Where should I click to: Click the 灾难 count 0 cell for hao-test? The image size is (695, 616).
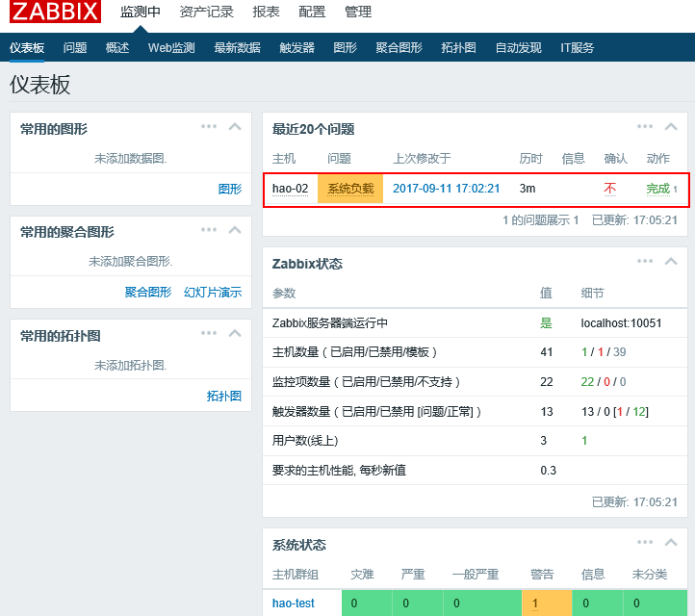click(367, 603)
